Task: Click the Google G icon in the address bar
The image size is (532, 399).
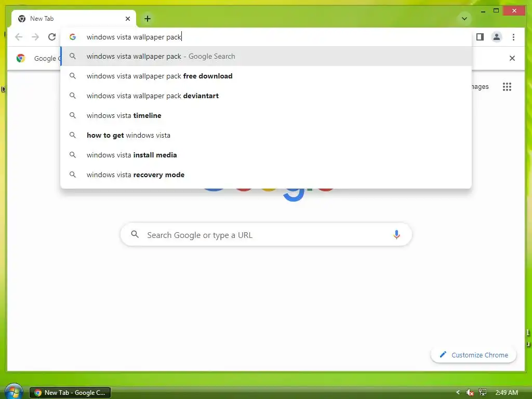Action: [73, 37]
